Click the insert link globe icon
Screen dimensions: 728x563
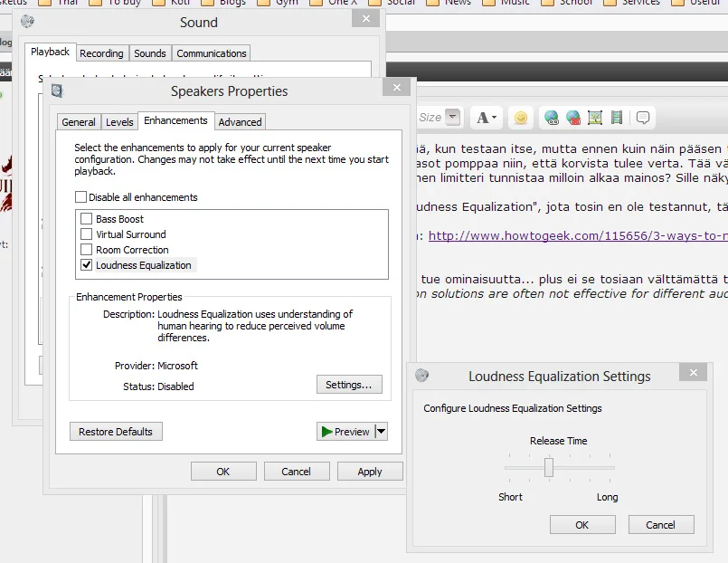[552, 118]
